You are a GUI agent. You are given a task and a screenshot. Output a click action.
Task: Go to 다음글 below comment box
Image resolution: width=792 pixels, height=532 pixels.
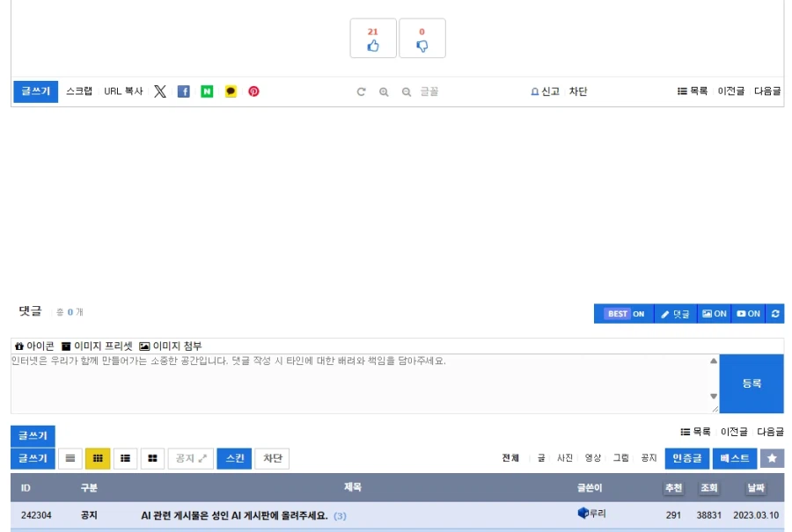770,432
